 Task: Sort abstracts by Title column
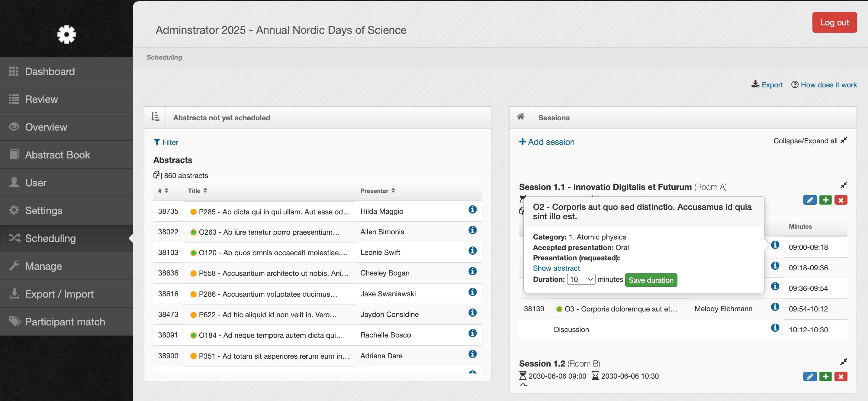198,191
